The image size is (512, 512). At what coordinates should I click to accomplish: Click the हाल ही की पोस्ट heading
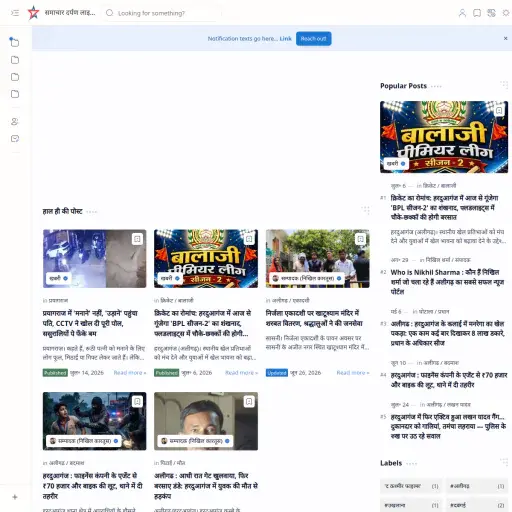pos(62,211)
